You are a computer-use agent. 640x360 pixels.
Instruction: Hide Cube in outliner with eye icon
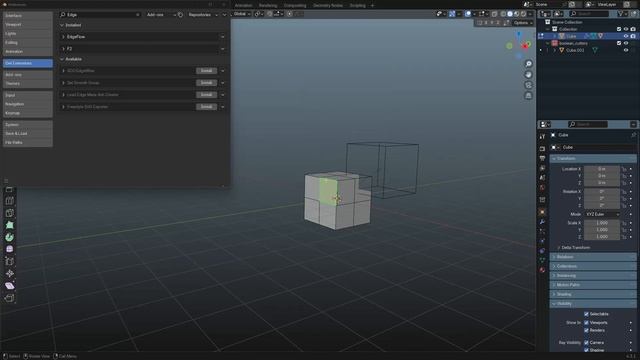[x=626, y=36]
